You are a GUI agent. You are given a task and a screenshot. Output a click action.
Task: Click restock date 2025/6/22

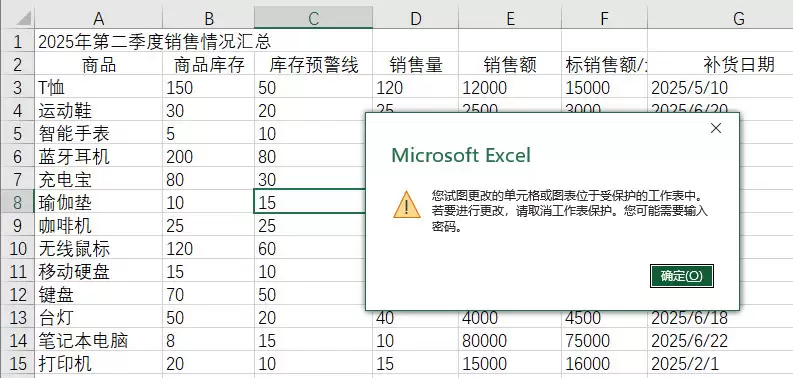pos(720,341)
